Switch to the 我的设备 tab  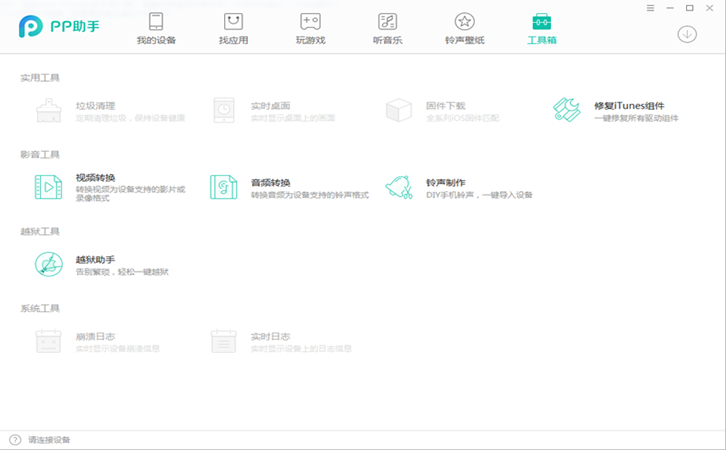coord(155,29)
